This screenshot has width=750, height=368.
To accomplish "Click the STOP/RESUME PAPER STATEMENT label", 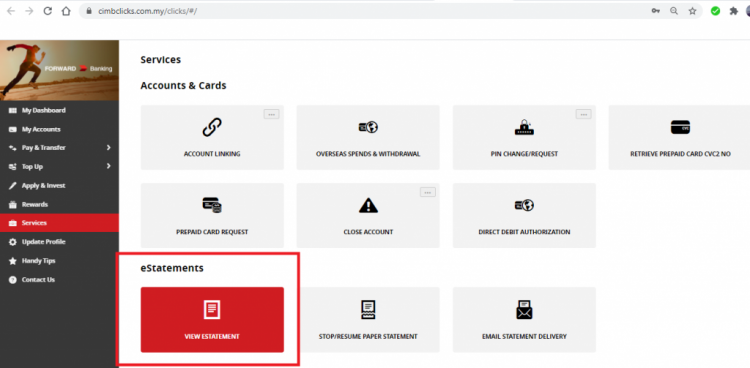I will click(368, 336).
